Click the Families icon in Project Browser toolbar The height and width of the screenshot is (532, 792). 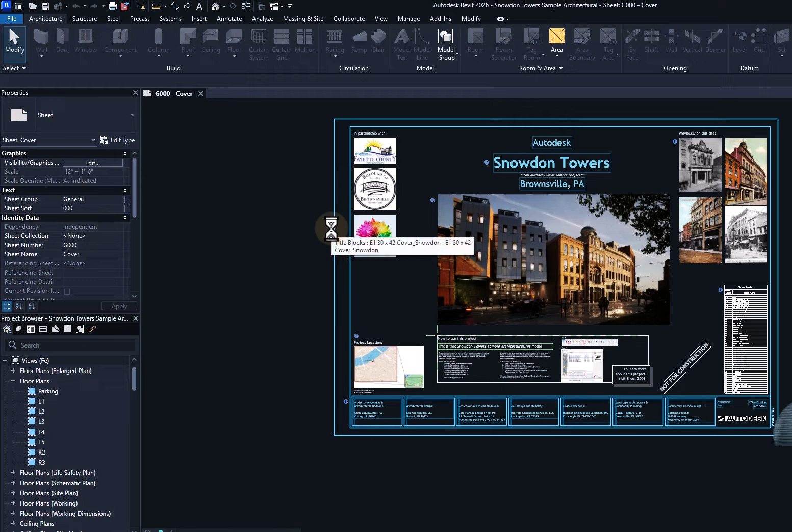[68, 329]
